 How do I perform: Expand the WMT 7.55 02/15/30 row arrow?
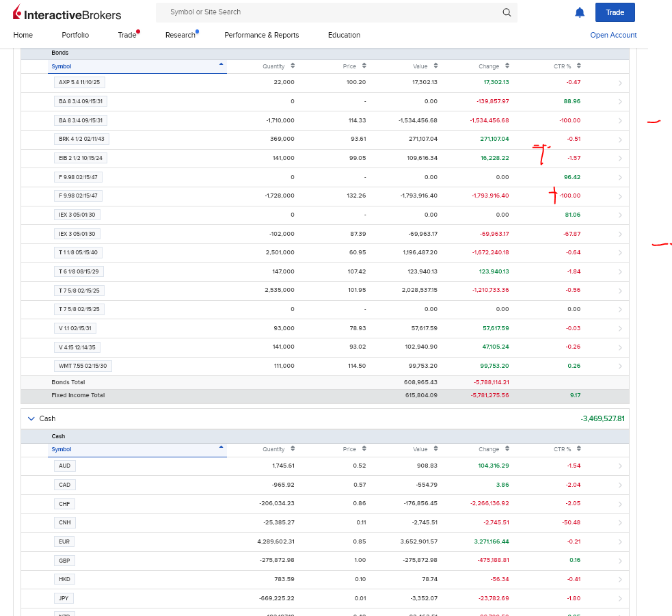pyautogui.click(x=620, y=366)
